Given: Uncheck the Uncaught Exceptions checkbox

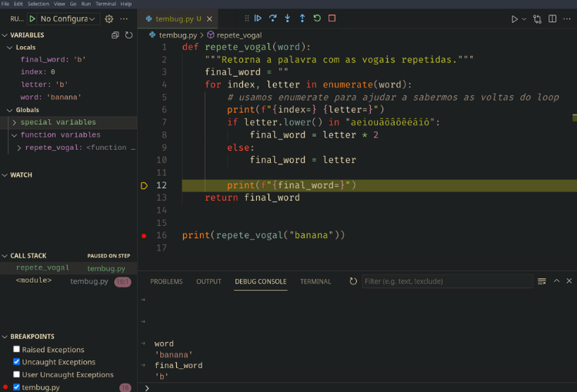Looking at the screenshot, I should coord(17,362).
